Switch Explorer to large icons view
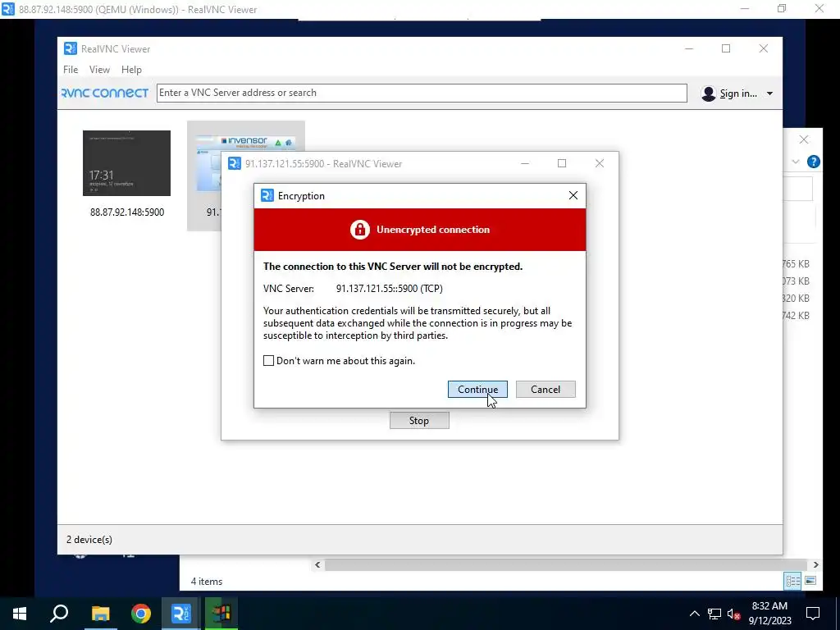The width and height of the screenshot is (840, 630). pos(810,581)
